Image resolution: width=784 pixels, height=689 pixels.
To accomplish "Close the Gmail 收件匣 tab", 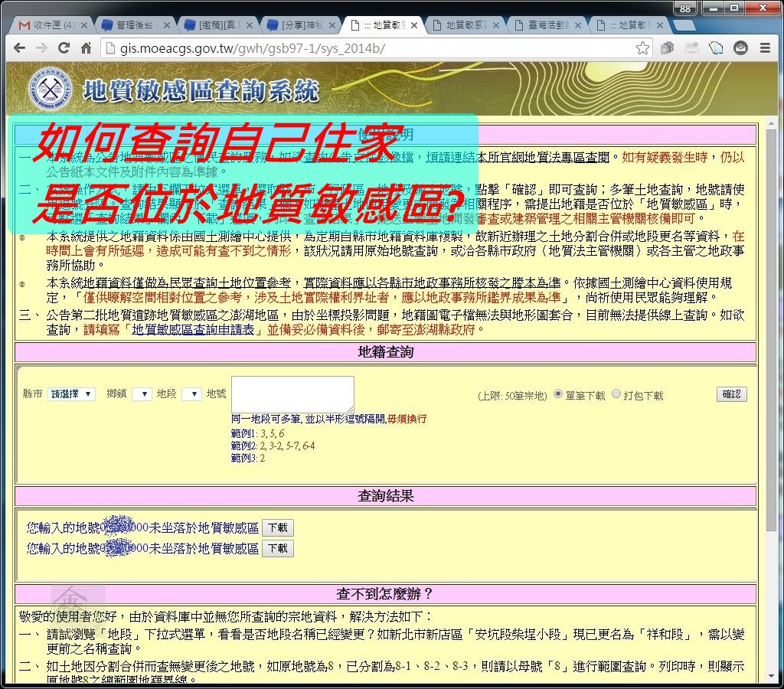I will [83, 25].
